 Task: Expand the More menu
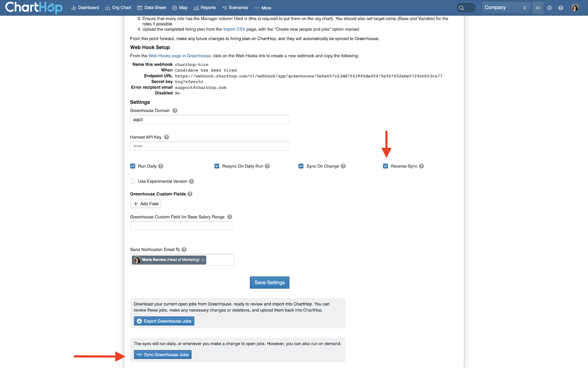point(263,8)
